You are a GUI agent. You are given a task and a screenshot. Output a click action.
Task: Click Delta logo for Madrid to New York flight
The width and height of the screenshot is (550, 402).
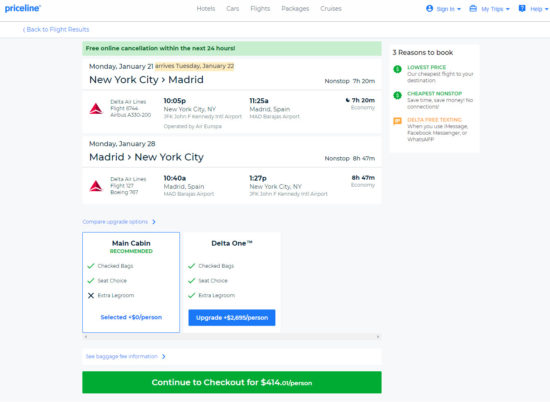(x=96, y=186)
